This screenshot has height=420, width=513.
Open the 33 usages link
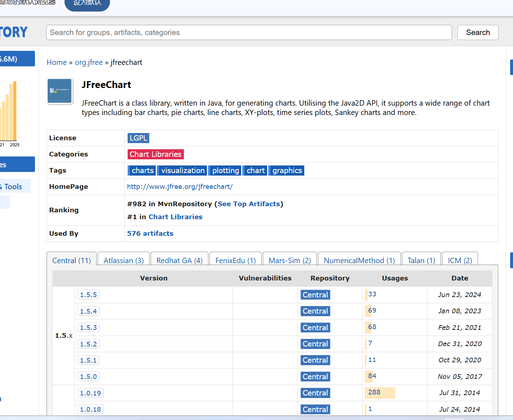point(372,294)
